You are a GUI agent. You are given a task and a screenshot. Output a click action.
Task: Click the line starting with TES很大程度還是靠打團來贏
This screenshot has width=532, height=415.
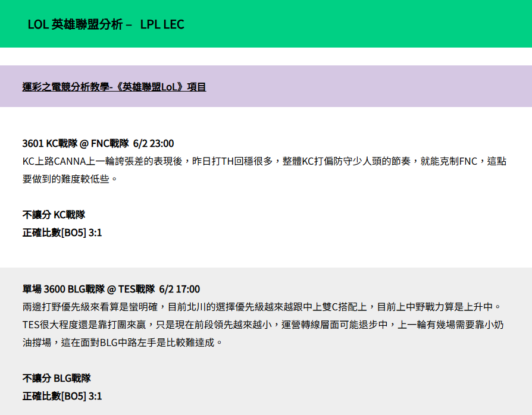point(263,325)
